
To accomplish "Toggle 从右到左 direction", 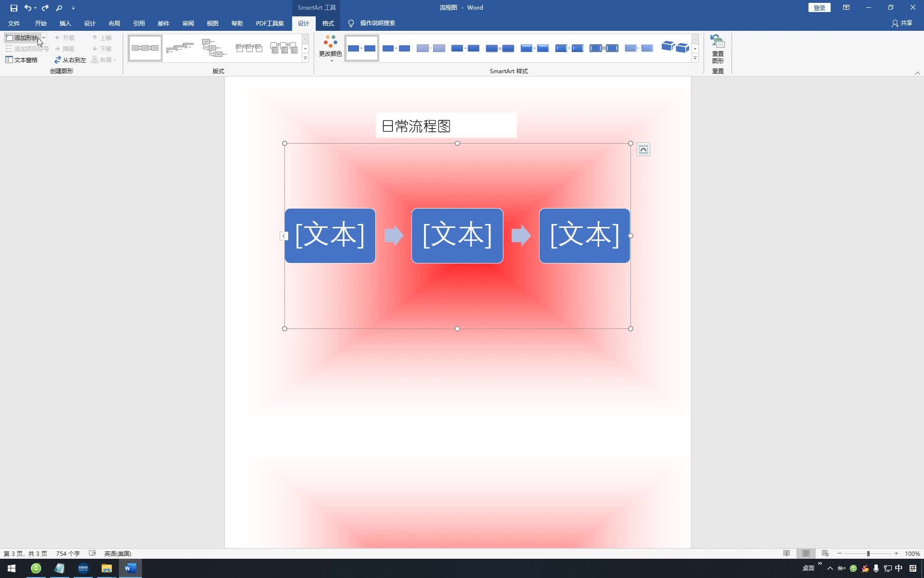I will coord(70,60).
